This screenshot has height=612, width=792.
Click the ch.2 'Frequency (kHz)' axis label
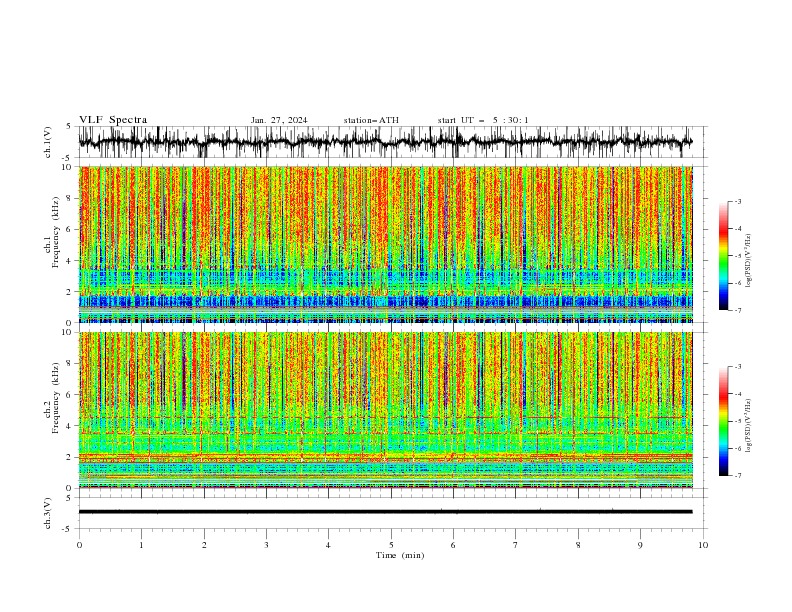click(56, 397)
